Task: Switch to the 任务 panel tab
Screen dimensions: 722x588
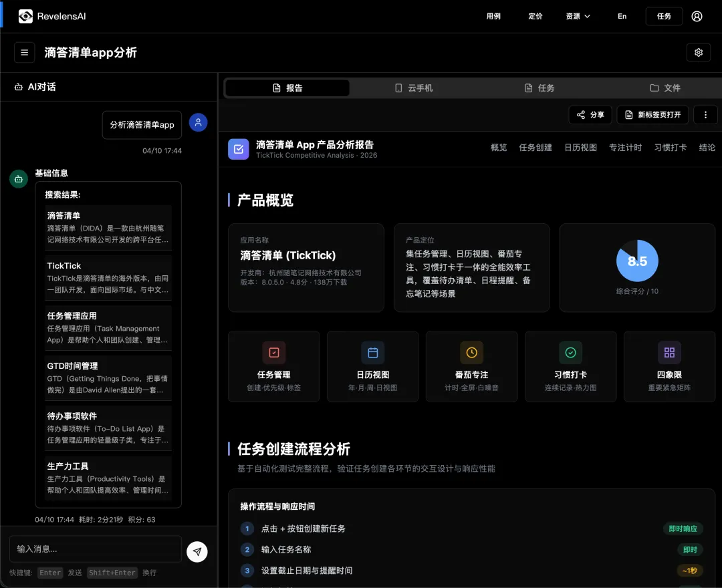Action: pyautogui.click(x=539, y=88)
